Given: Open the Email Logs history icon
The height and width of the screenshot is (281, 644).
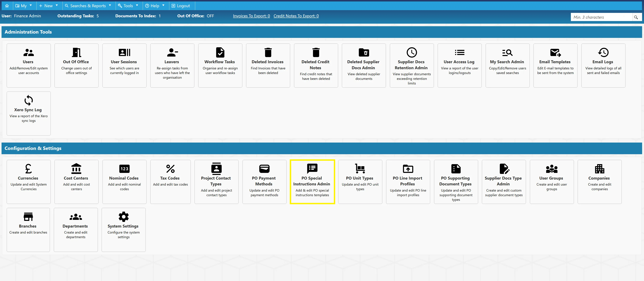Looking at the screenshot, I should point(603,52).
